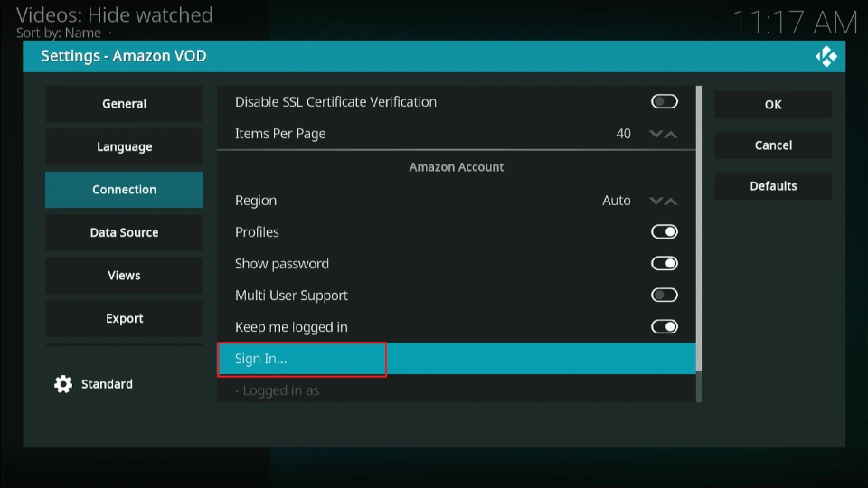Screen dimensions: 868x488
Task: Decrease Items Per Page with down arrow
Action: click(x=656, y=134)
